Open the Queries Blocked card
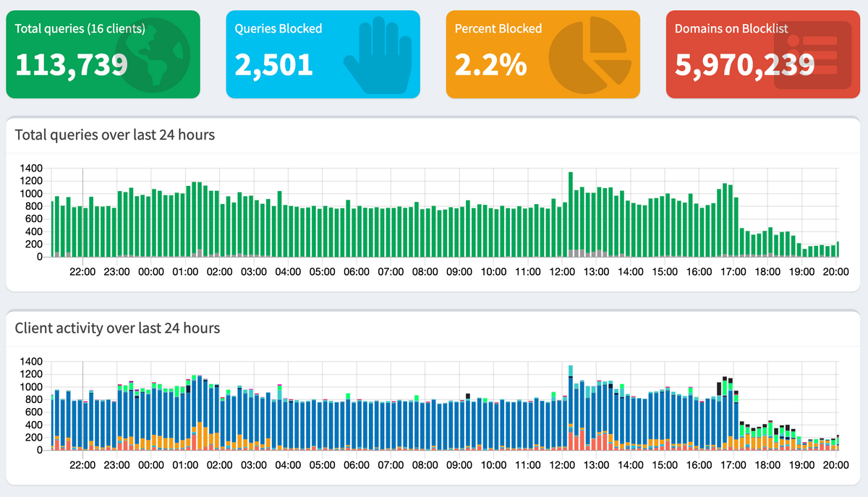Image resolution: width=868 pixels, height=497 pixels. (323, 54)
